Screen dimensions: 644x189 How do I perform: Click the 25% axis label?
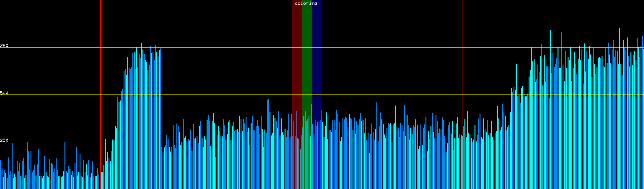coord(4,140)
